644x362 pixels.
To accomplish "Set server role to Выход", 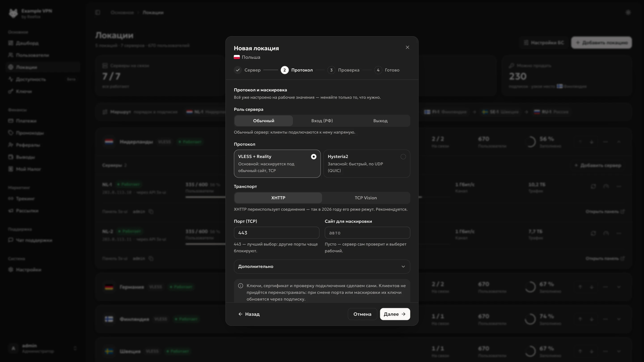I will 380,121.
